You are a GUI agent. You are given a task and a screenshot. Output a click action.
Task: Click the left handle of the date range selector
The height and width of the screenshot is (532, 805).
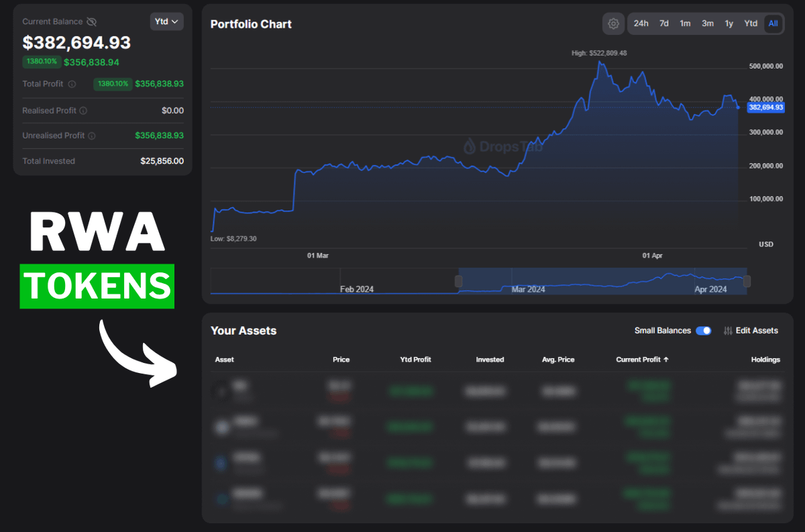458,281
